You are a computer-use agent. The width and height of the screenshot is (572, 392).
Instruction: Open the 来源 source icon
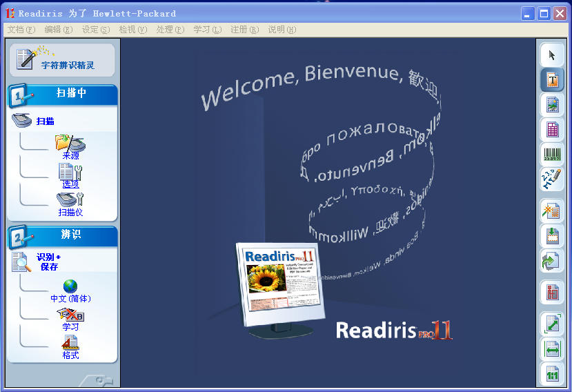[x=70, y=143]
